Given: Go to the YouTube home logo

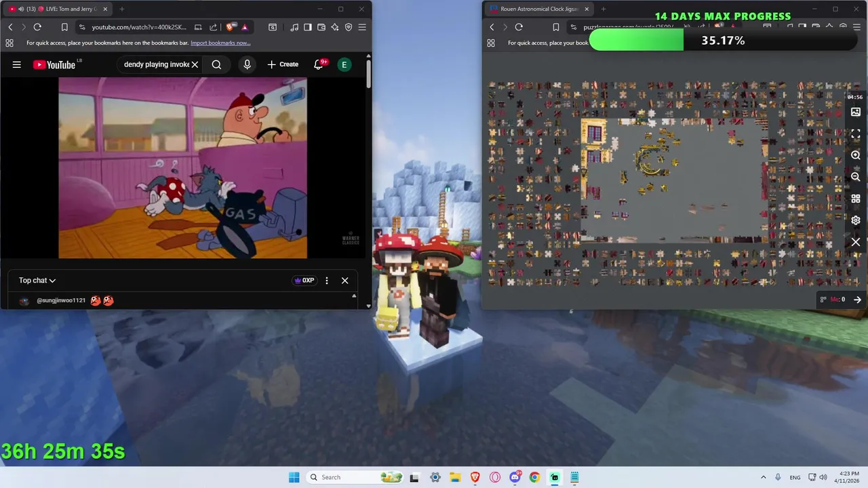Looking at the screenshot, I should (x=54, y=64).
